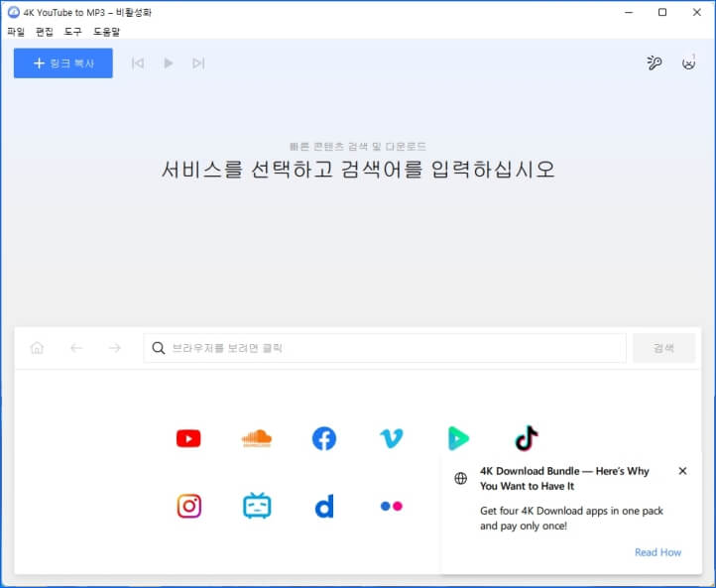
Task: Open the 파일 menu
Action: click(16, 32)
